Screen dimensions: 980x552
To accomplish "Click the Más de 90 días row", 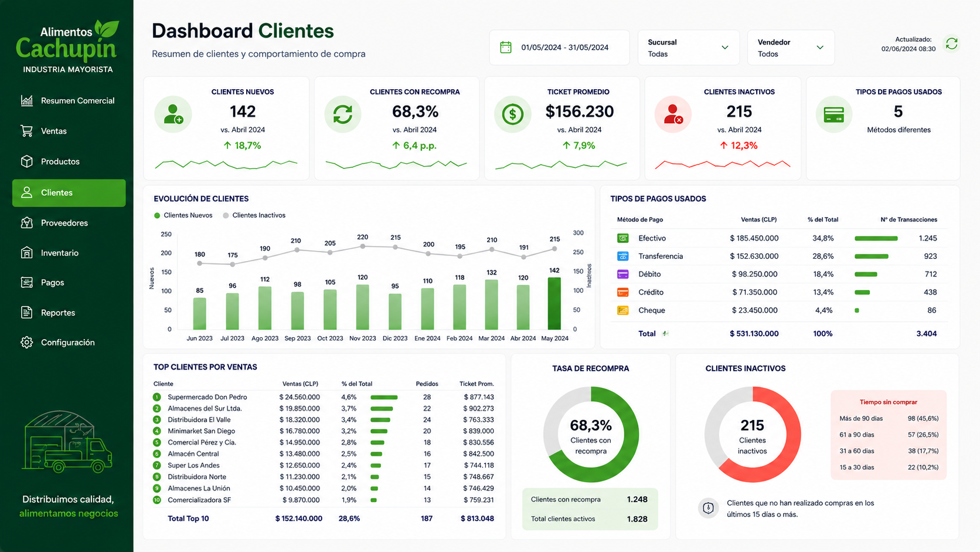I will tap(889, 418).
